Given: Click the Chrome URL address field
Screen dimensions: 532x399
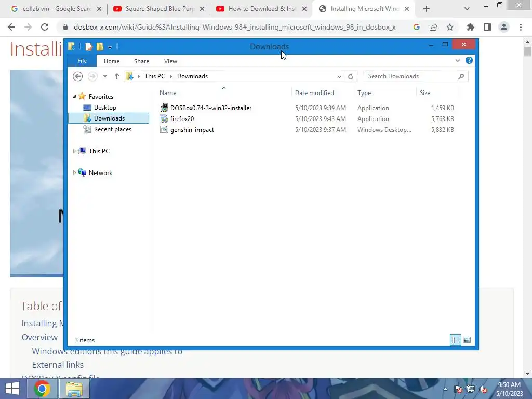Looking at the screenshot, I should (x=234, y=27).
